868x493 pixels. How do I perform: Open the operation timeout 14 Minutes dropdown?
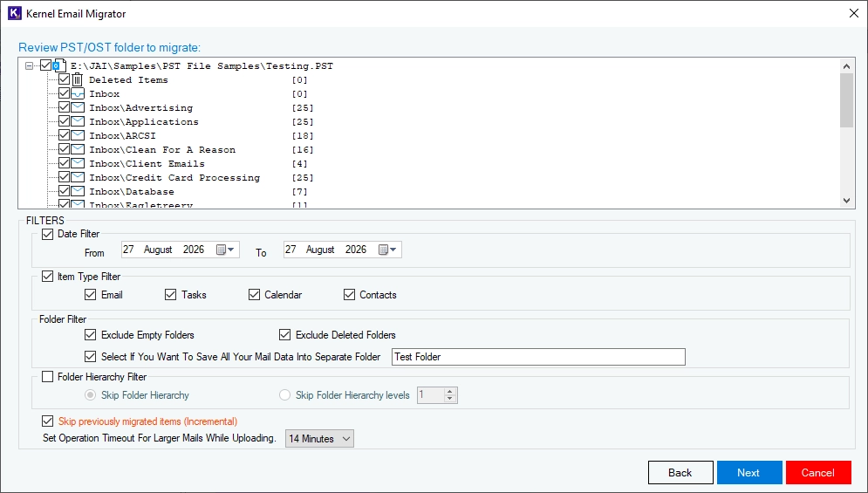[319, 439]
